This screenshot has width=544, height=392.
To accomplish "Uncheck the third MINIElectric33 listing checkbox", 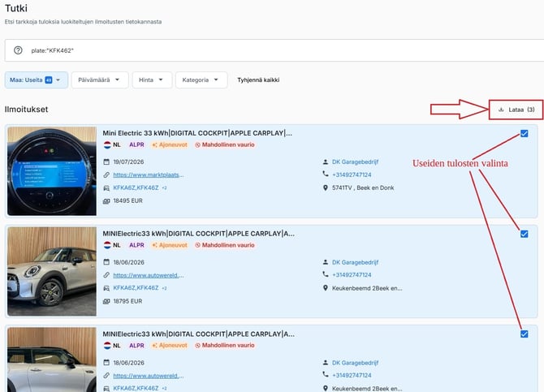I will [x=525, y=334].
